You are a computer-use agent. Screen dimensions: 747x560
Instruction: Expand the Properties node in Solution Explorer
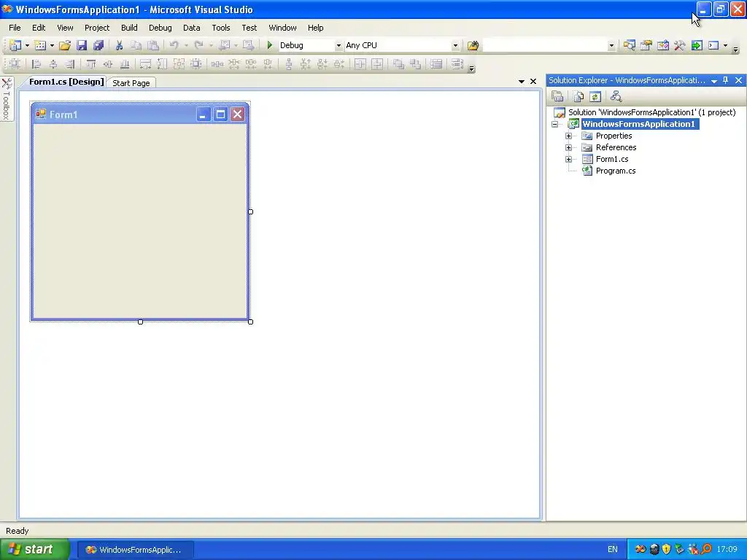point(568,136)
